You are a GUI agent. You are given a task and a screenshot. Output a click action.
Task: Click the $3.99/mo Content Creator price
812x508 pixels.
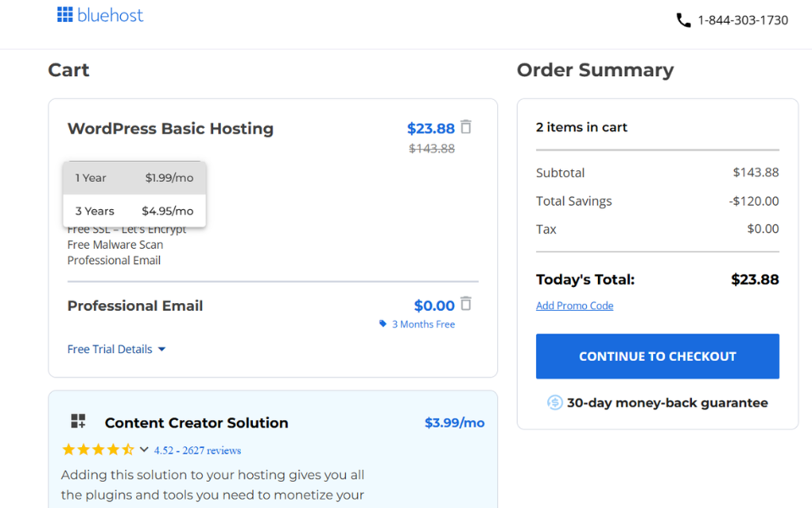454,422
